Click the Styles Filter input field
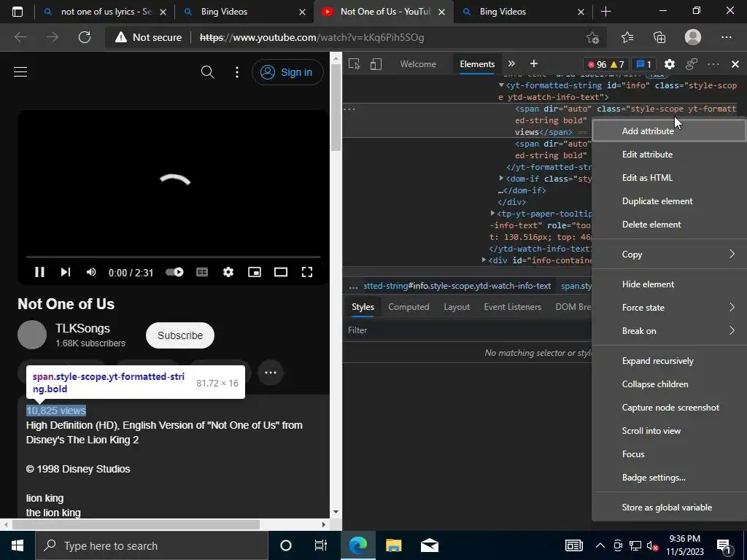The width and height of the screenshot is (747, 560). 467,330
